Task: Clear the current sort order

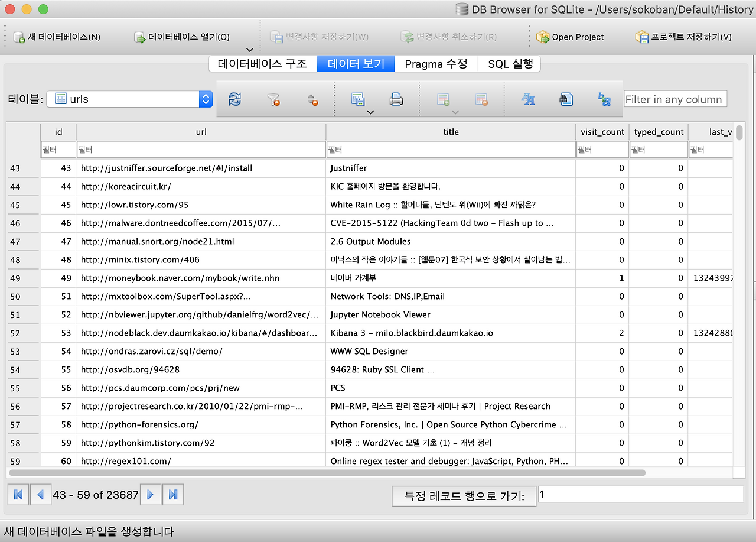Action: (312, 99)
